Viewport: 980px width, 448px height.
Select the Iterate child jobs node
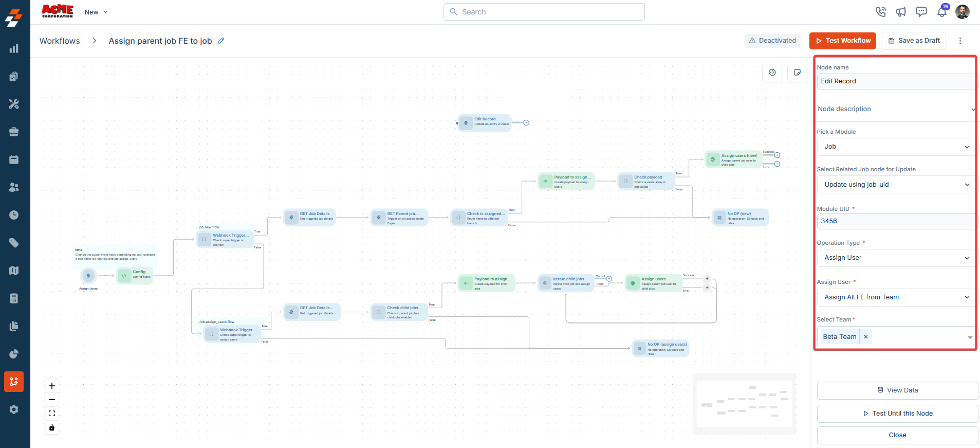pyautogui.click(x=566, y=283)
